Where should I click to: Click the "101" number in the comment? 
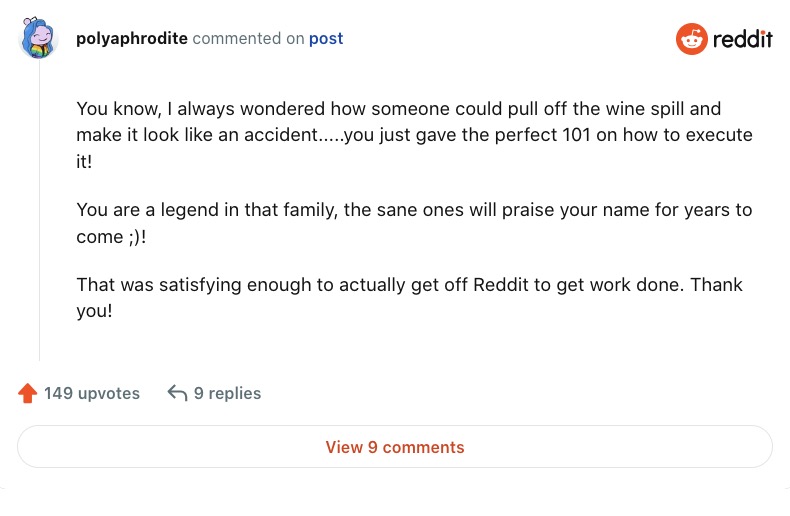575,134
